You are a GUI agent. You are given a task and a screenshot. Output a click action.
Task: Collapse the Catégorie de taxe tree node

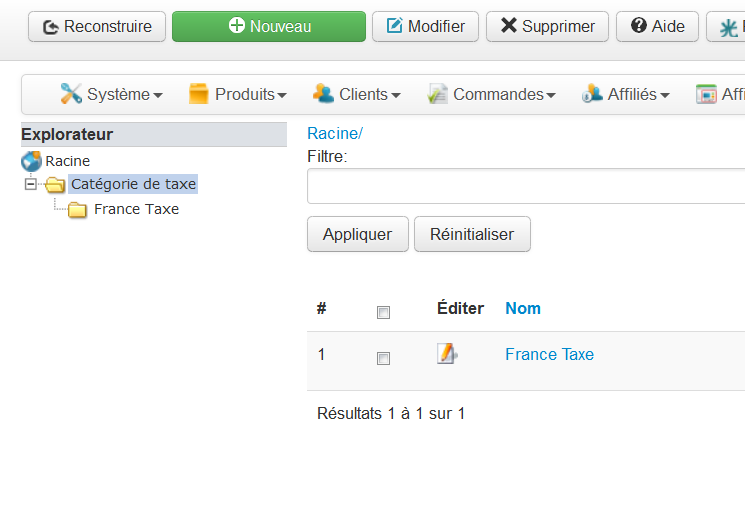click(30, 184)
